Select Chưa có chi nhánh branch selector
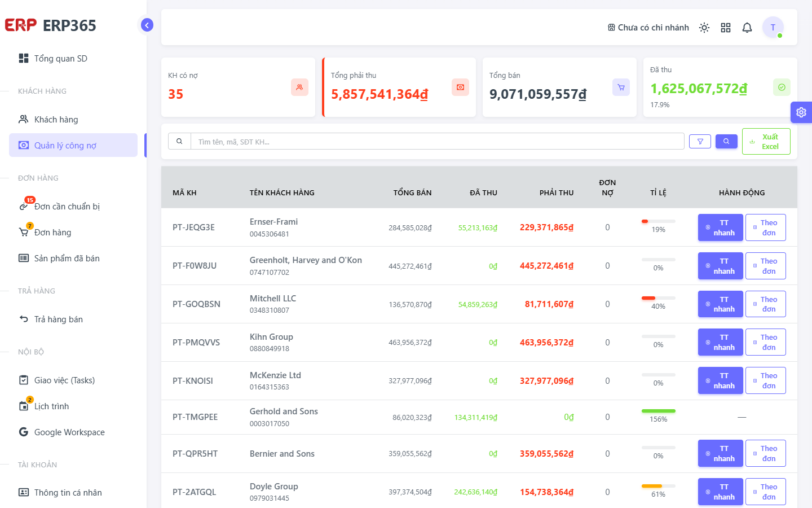The width and height of the screenshot is (812, 508). pos(648,28)
